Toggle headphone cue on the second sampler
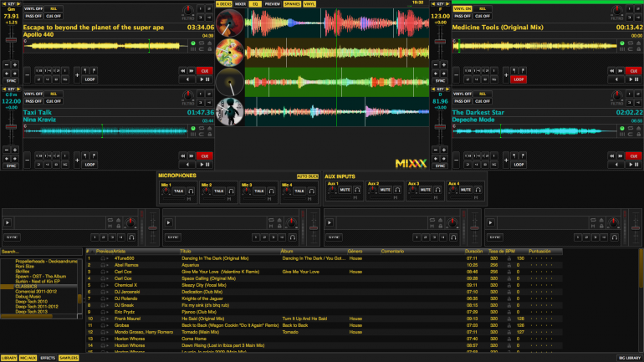644x362 pixels. [x=293, y=237]
